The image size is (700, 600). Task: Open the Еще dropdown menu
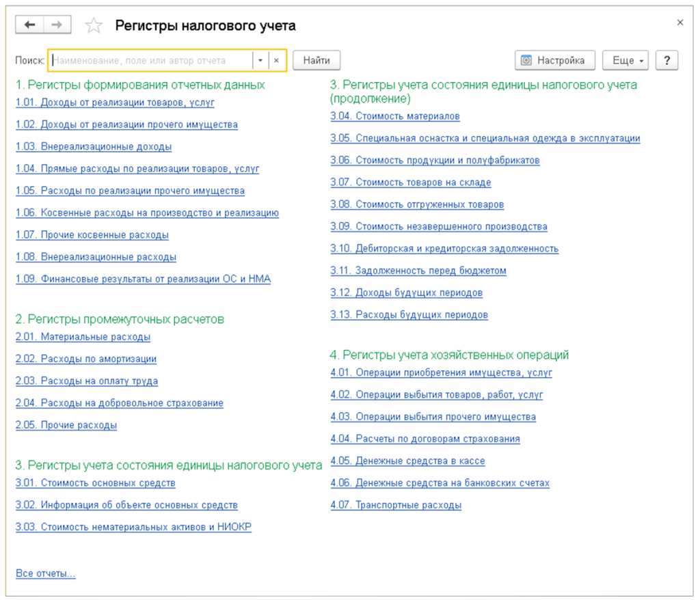point(625,60)
